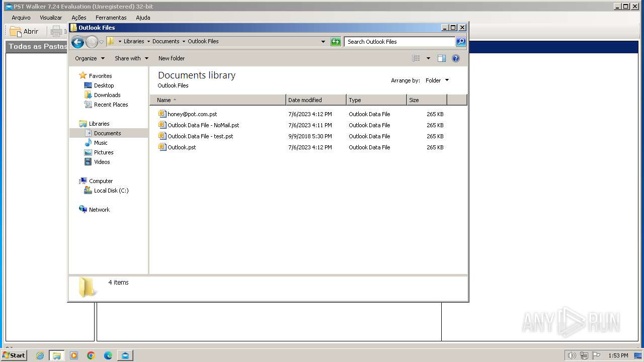Open the recent pages dropdown arrow
The image size is (644, 362).
tap(101, 42)
